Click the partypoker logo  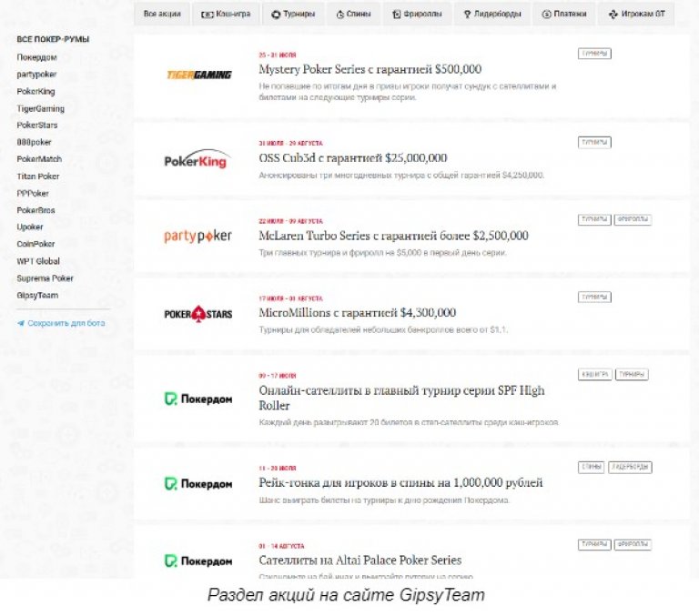pos(198,236)
